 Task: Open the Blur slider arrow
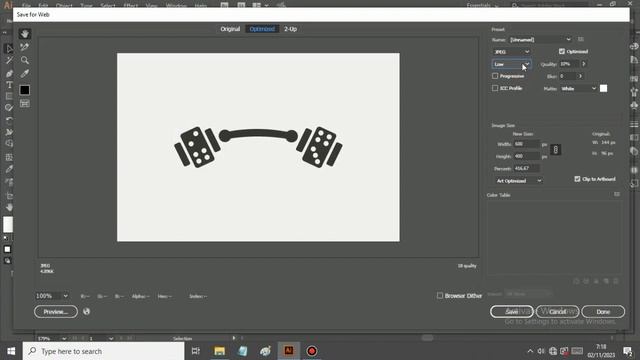pos(580,76)
